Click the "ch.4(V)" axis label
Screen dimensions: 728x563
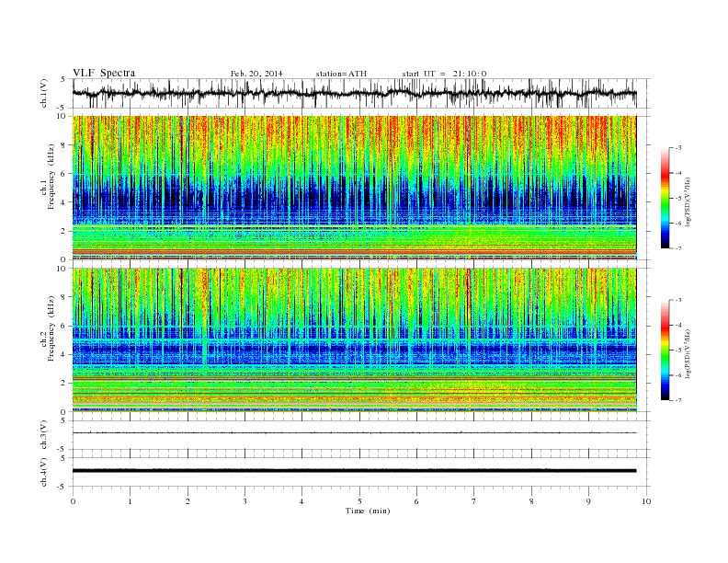[x=44, y=472]
